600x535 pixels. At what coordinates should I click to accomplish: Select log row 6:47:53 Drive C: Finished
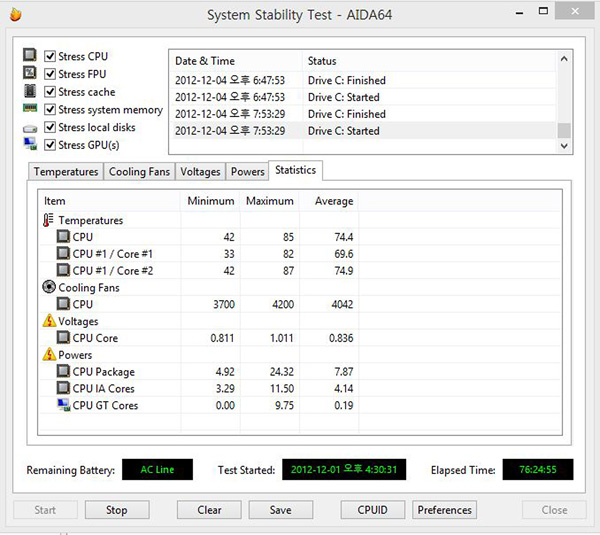[x=363, y=80]
